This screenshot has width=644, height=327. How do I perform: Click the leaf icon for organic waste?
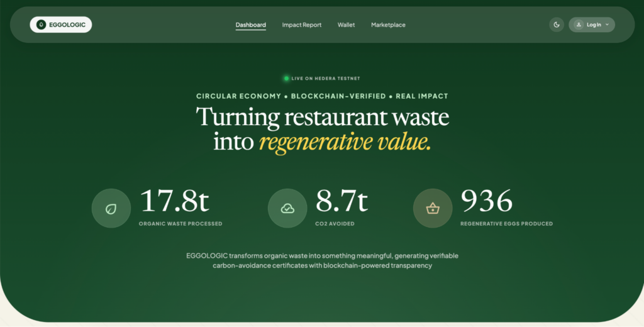(111, 208)
